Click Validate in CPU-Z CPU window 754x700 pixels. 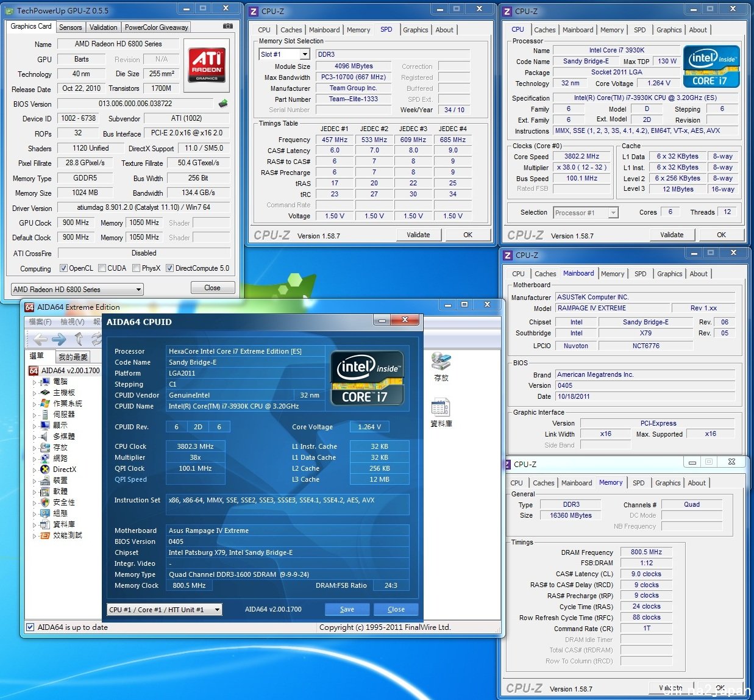tap(672, 235)
